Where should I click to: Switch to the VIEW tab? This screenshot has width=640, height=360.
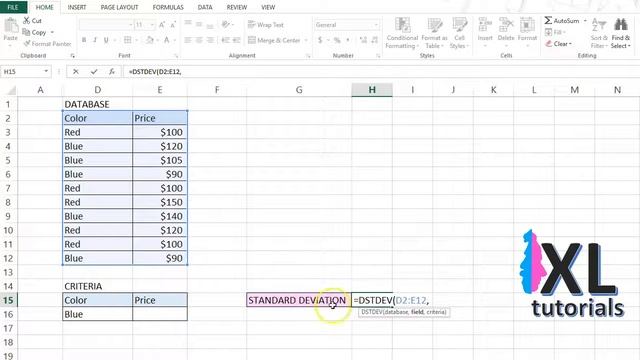[x=268, y=7]
